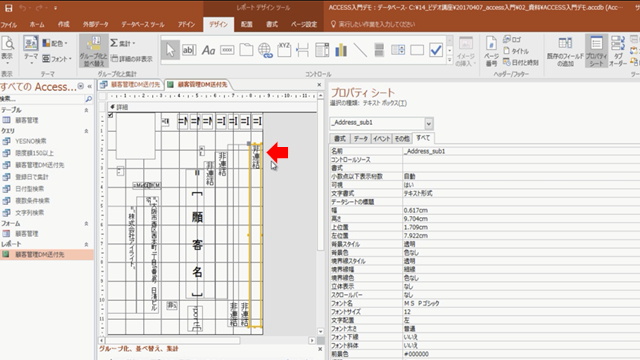Click the Select pointer control tool
The image size is (640, 360).
click(170, 50)
